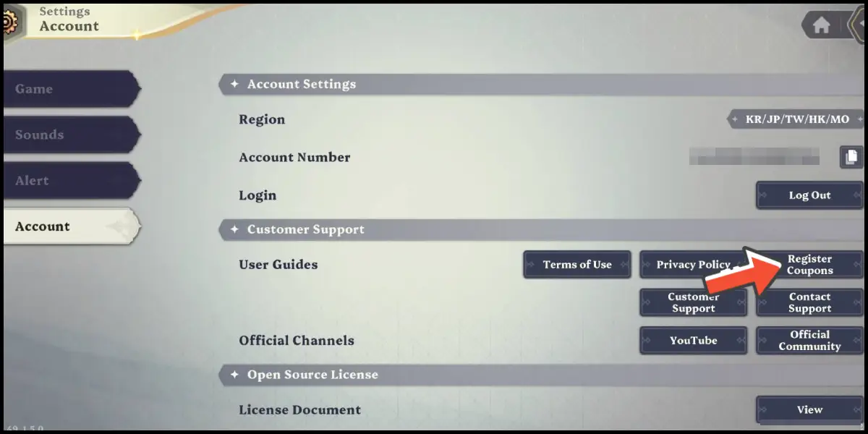Click the settings gear icon
Image resolution: width=868 pixels, height=434 pixels.
tap(9, 22)
